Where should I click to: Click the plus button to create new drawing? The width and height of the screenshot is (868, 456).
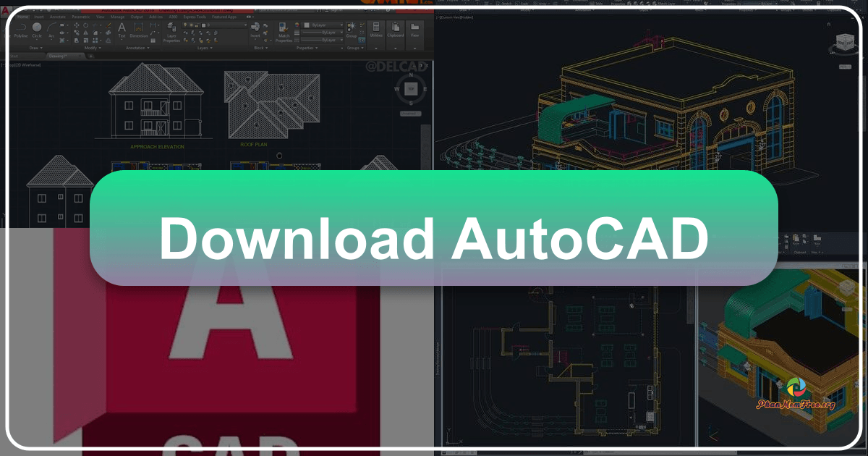tap(90, 56)
